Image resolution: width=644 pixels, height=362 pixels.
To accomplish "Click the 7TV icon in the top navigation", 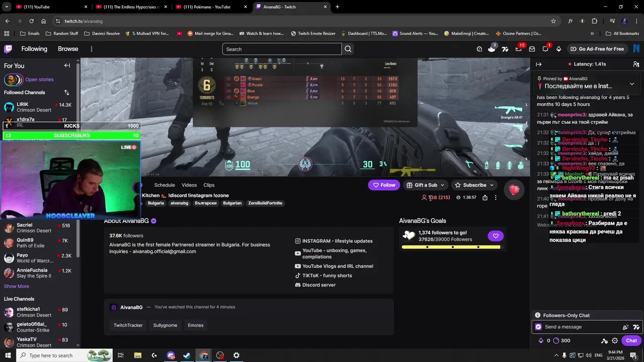I will 505,49.
